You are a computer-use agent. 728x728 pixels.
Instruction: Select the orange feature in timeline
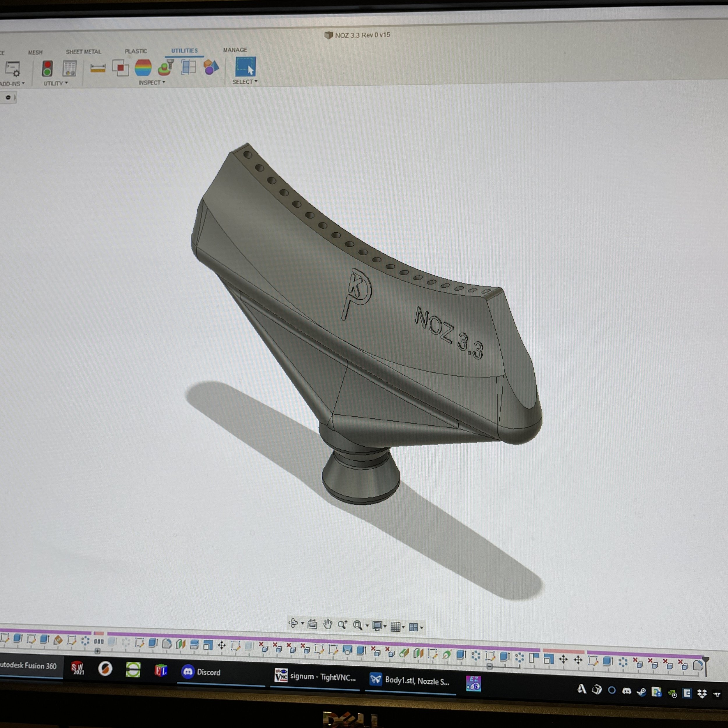58,639
